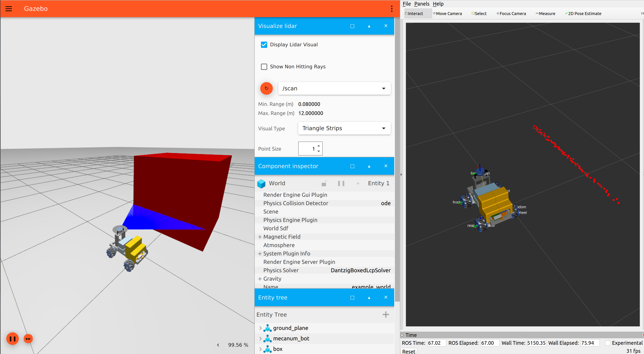This screenshot has width=644, height=354.
Task: Step the simulation forward
Action: click(28, 339)
